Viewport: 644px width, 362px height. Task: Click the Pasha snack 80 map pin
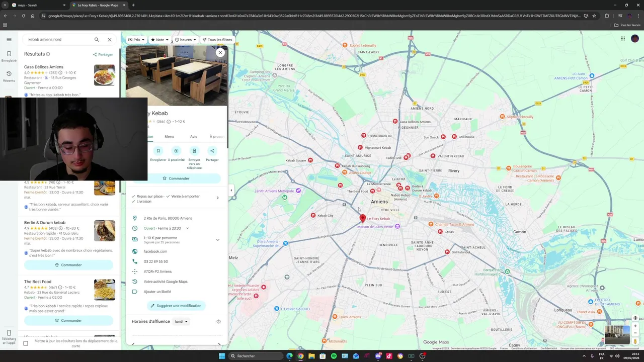click(364, 135)
